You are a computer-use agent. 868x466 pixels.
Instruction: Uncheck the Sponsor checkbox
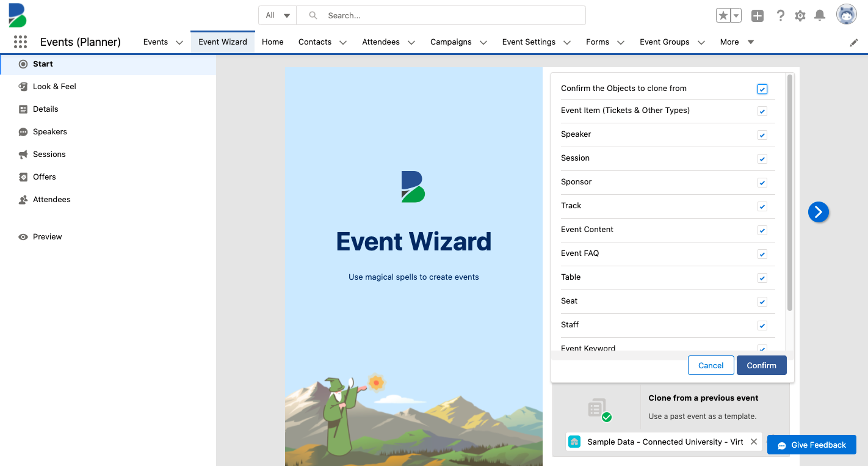pyautogui.click(x=762, y=183)
